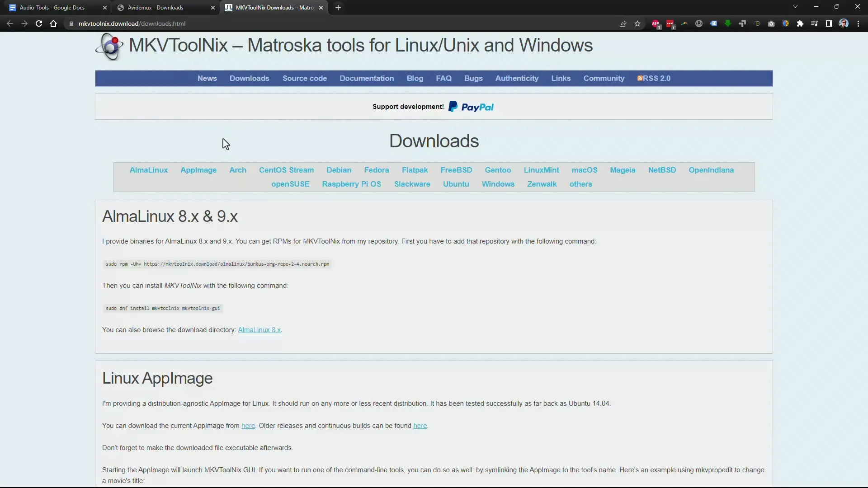Reload the MKVToolNix downloads page
Screen dimensions: 868x488
pos(39,23)
